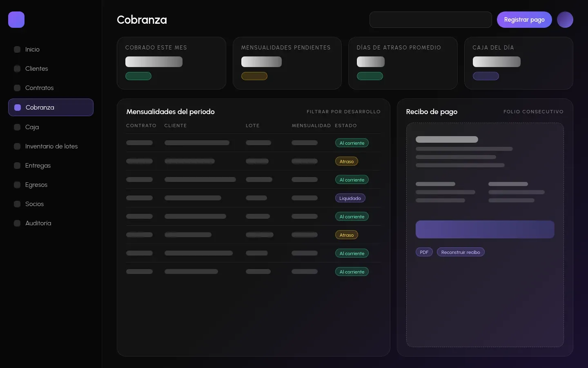This screenshot has height=368, width=588.
Task: Click the Caja sidebar icon
Action: point(17,127)
